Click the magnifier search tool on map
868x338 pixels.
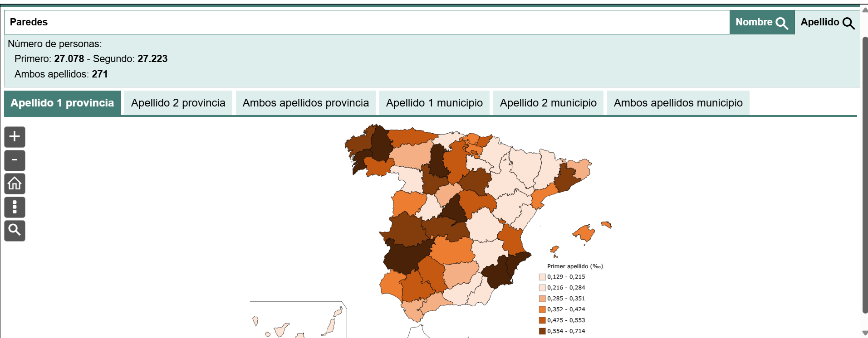(x=15, y=231)
